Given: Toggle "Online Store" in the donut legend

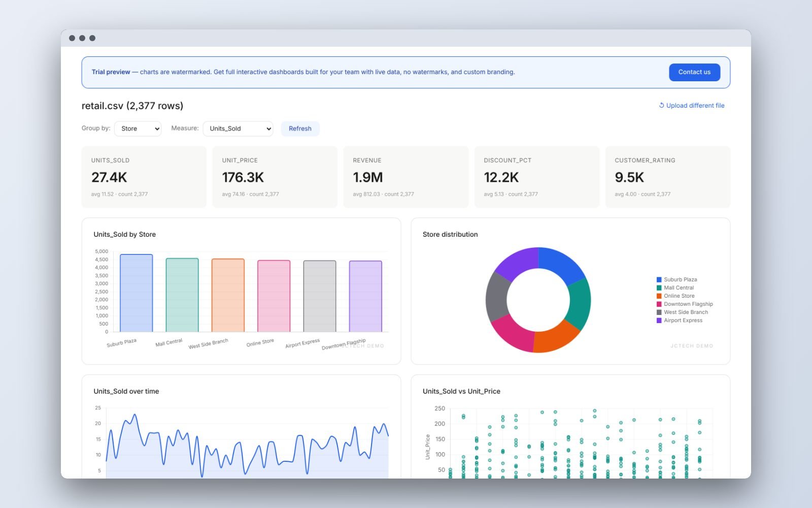Looking at the screenshot, I should (675, 296).
